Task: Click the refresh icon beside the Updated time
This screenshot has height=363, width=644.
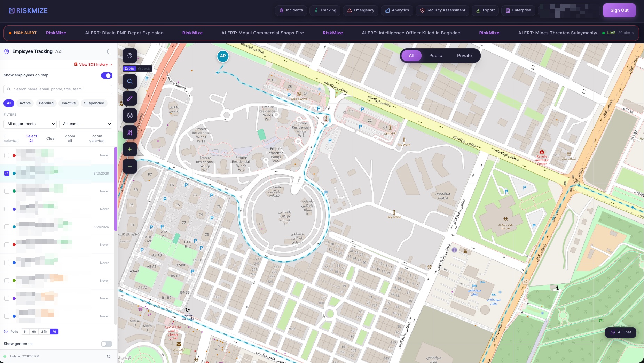Action: [109, 356]
